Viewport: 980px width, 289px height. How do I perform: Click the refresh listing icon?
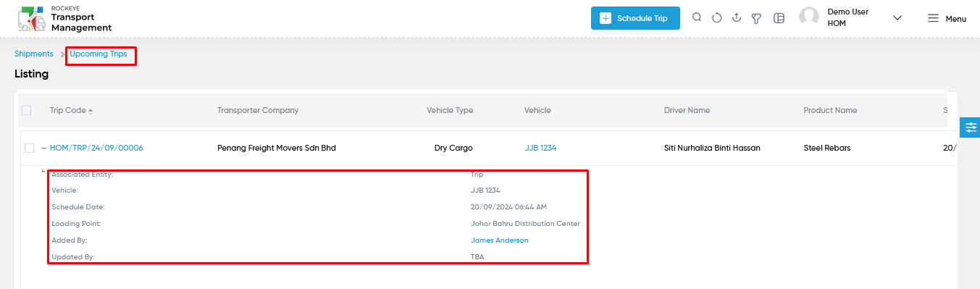717,18
